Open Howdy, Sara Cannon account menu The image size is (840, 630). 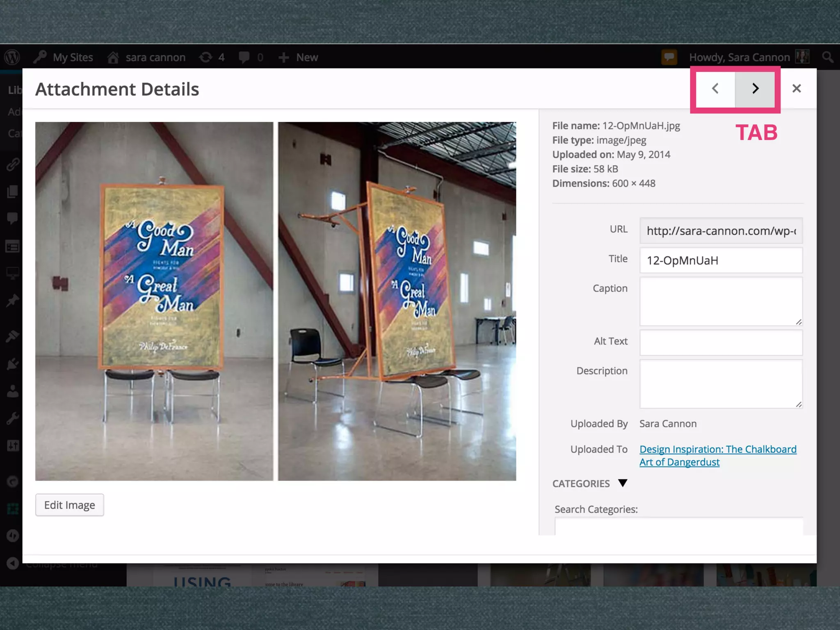739,57
